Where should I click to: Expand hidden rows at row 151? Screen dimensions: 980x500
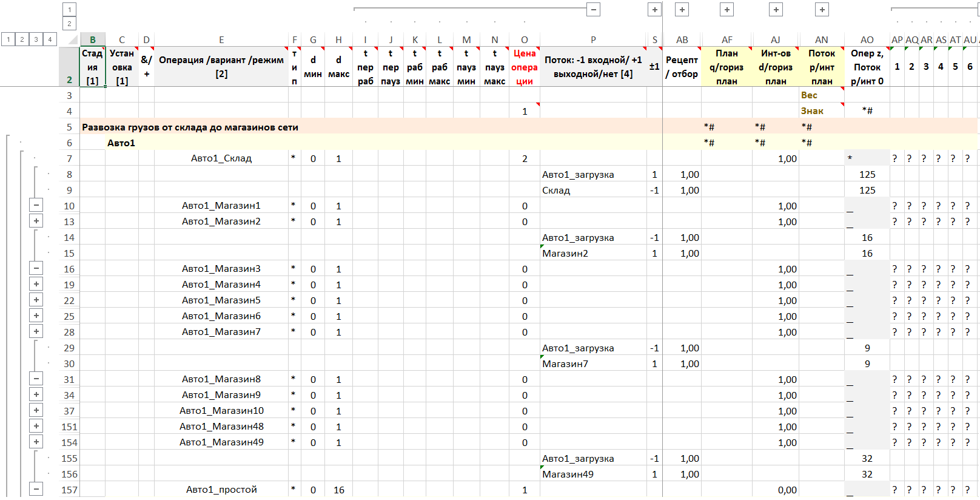coord(36,426)
